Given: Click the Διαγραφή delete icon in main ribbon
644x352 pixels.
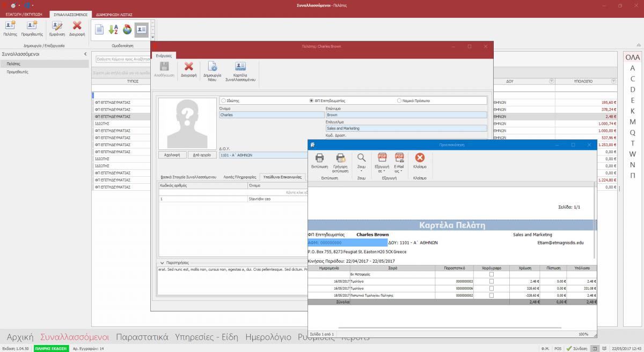Looking at the screenshot, I should [x=77, y=25].
